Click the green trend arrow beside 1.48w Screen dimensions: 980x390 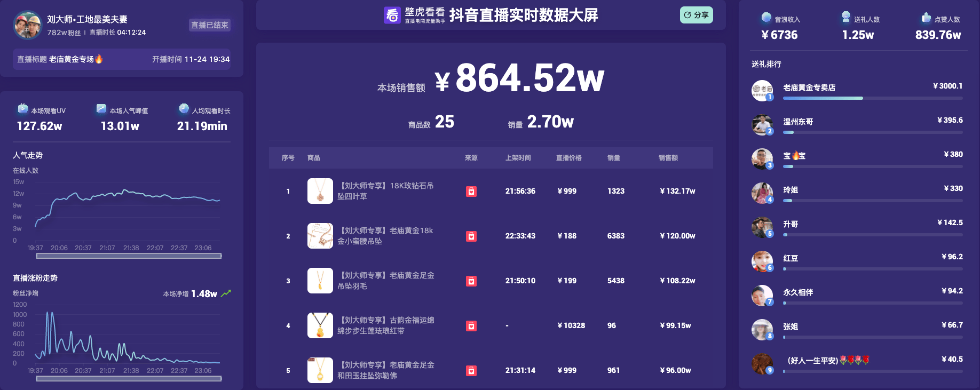pos(226,293)
